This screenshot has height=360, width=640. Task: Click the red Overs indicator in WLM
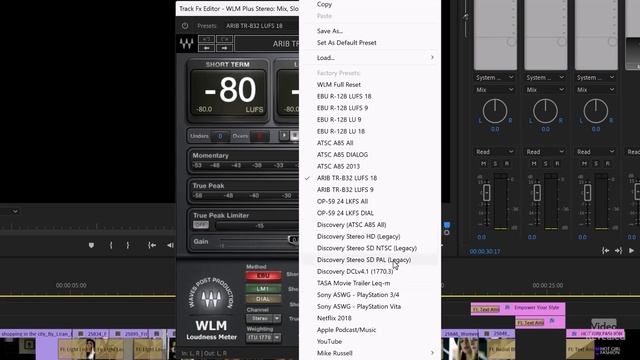click(x=260, y=136)
